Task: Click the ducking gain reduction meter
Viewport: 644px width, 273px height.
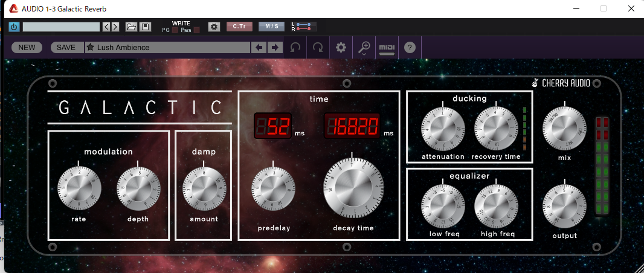Action: click(x=524, y=128)
